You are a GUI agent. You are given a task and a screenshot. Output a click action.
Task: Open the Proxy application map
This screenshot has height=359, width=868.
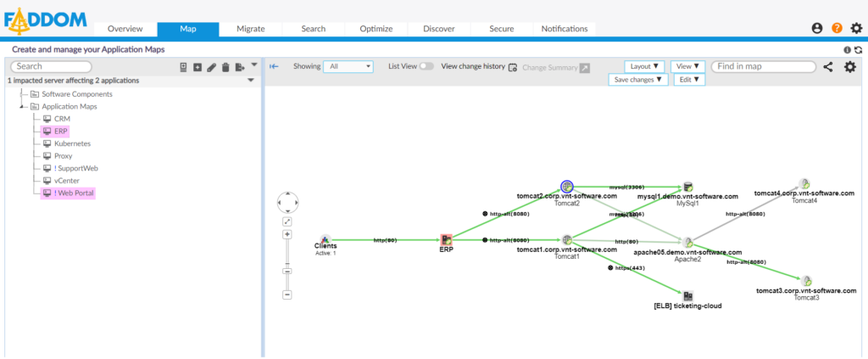(63, 155)
